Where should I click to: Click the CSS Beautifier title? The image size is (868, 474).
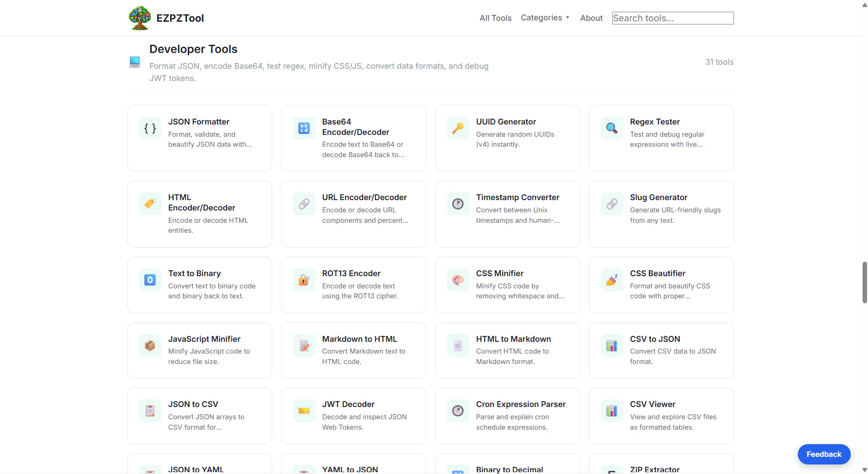coord(657,273)
